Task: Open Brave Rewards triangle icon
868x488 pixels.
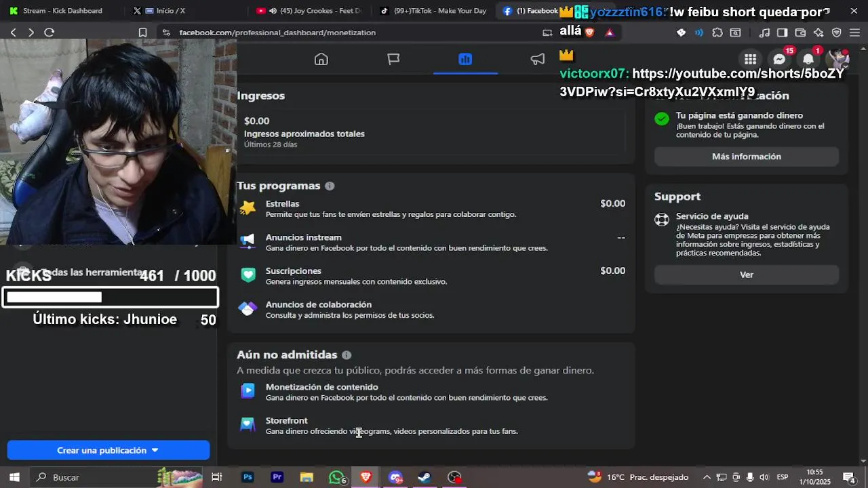Action: click(609, 33)
